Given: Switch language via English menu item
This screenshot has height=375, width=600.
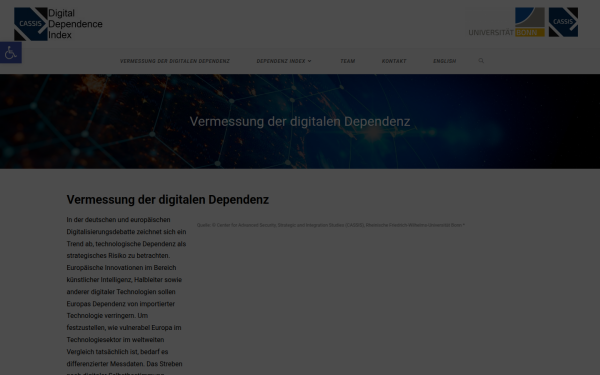Looking at the screenshot, I should click(444, 61).
